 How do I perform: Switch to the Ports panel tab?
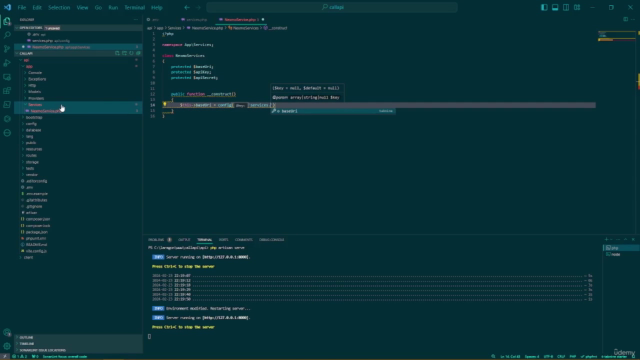[x=223, y=240]
